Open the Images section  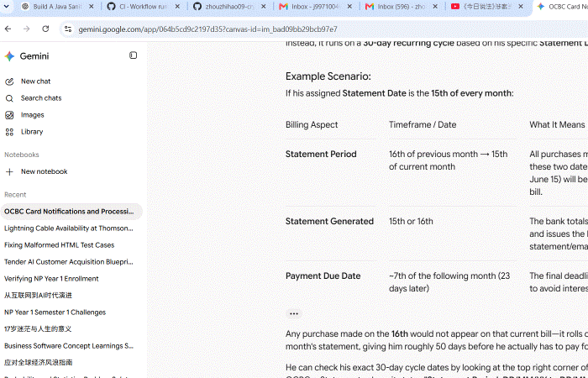tap(32, 115)
